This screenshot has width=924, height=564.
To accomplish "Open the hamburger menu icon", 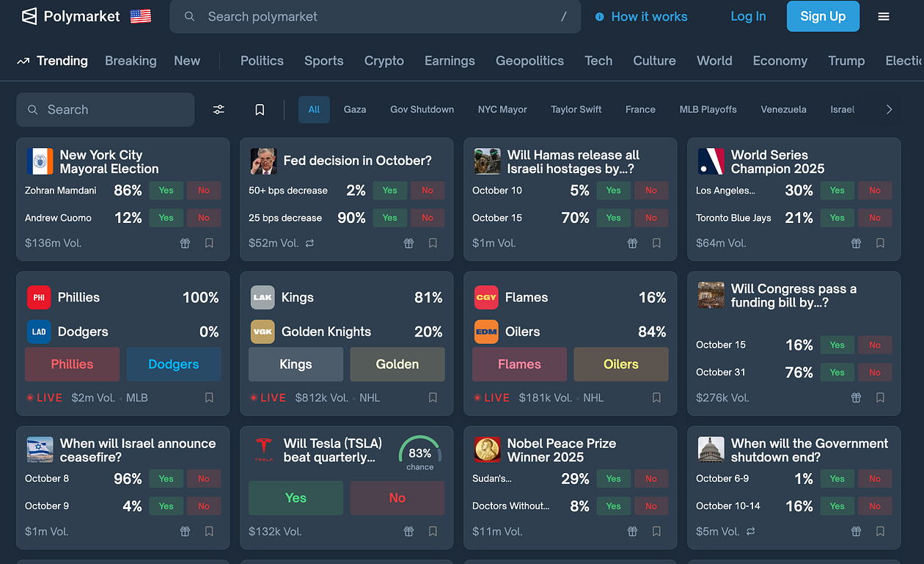I will click(884, 16).
